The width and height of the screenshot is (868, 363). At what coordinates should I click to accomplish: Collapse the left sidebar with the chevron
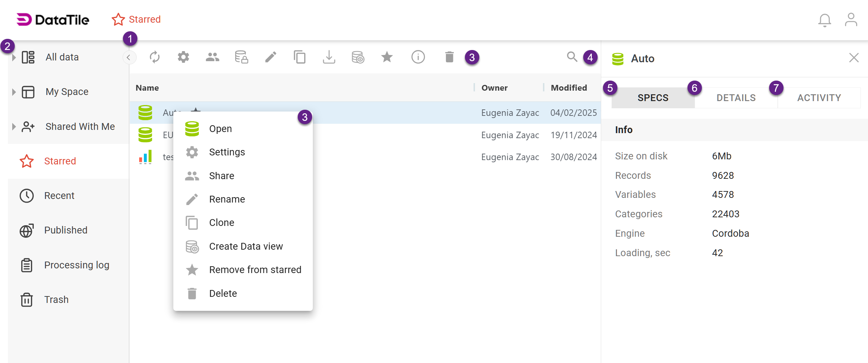tap(129, 58)
